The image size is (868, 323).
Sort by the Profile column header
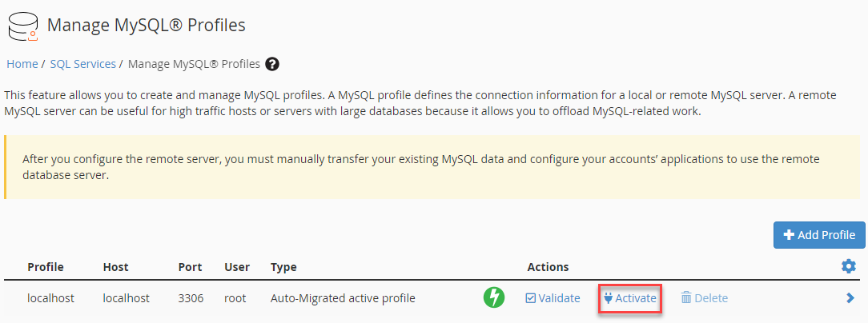[x=46, y=267]
